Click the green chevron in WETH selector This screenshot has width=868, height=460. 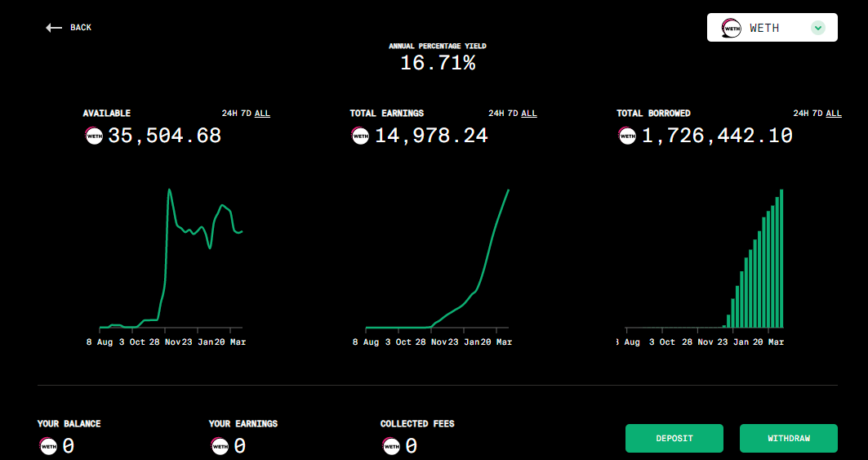point(818,28)
